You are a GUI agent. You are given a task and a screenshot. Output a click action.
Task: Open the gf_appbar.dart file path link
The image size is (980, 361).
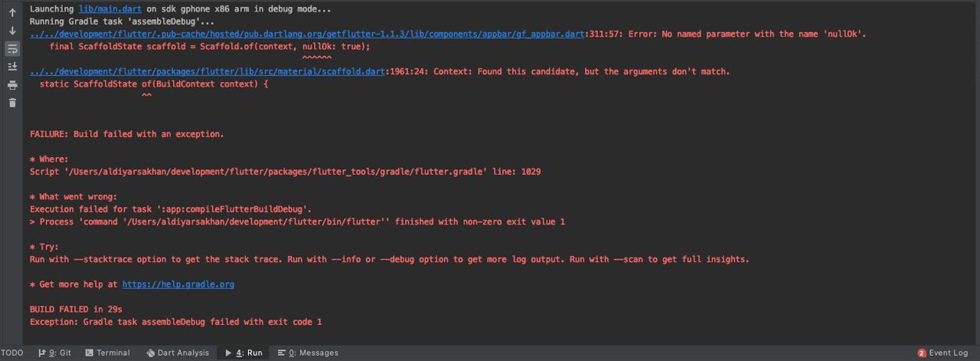pyautogui.click(x=308, y=34)
